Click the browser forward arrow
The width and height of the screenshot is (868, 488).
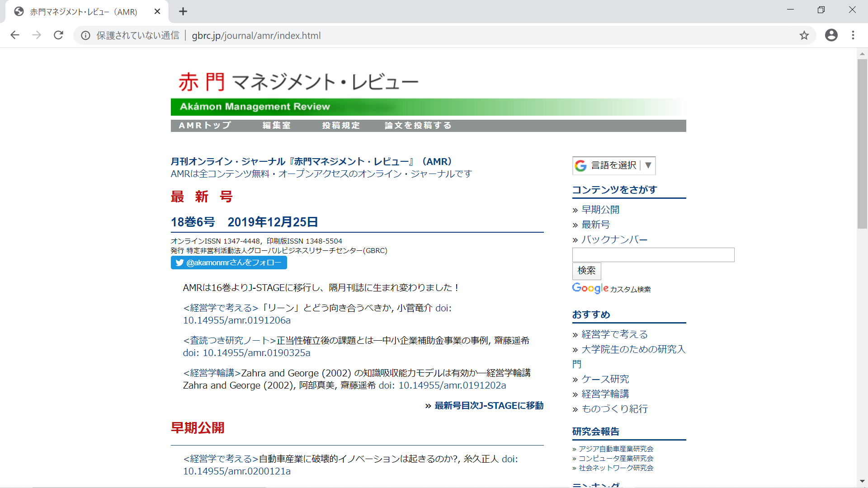pos(37,35)
